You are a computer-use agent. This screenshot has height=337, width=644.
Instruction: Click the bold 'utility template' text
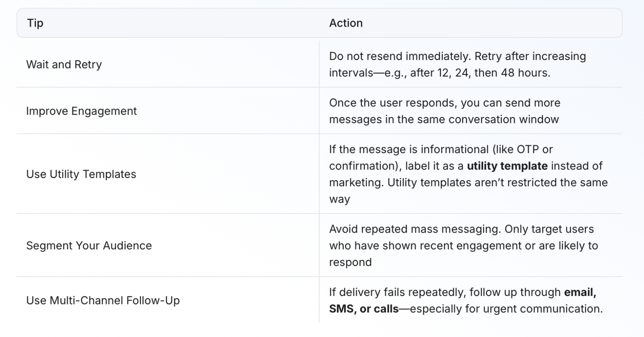click(507, 166)
